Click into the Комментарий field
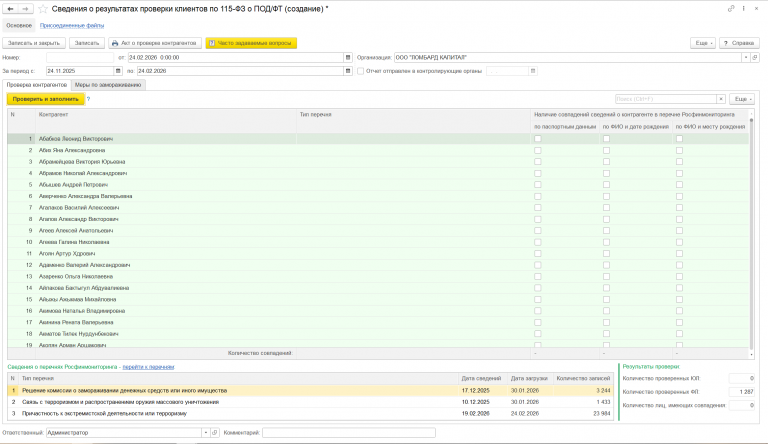The width and height of the screenshot is (768, 444). pyautogui.click(x=349, y=433)
